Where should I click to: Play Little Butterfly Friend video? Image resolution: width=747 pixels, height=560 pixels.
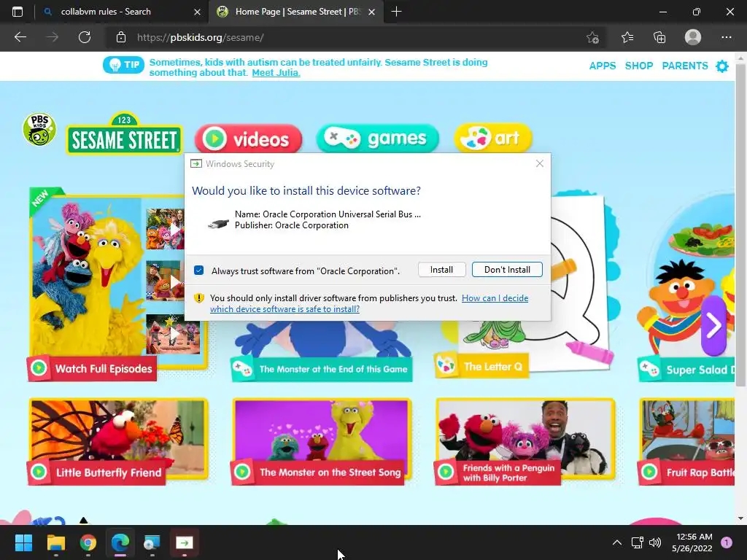(119, 441)
